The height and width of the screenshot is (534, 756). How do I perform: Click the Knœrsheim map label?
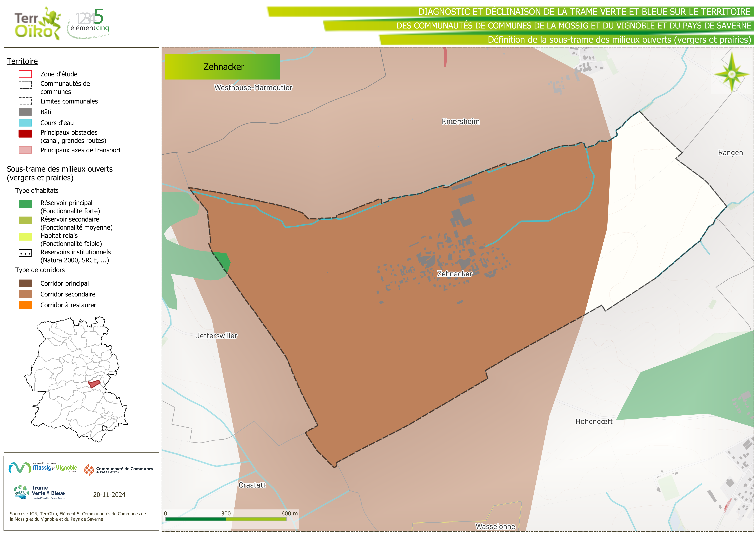point(460,121)
